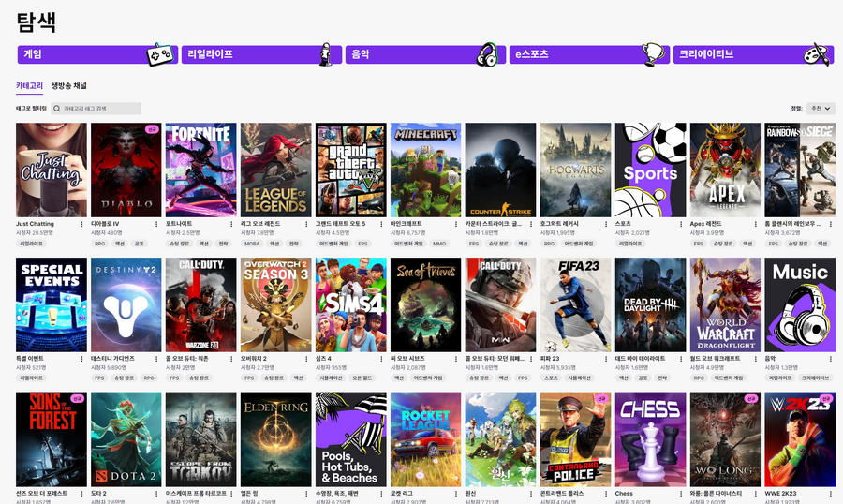Open the Counter-Strike cover
This screenshot has height=504, width=843.
click(500, 170)
